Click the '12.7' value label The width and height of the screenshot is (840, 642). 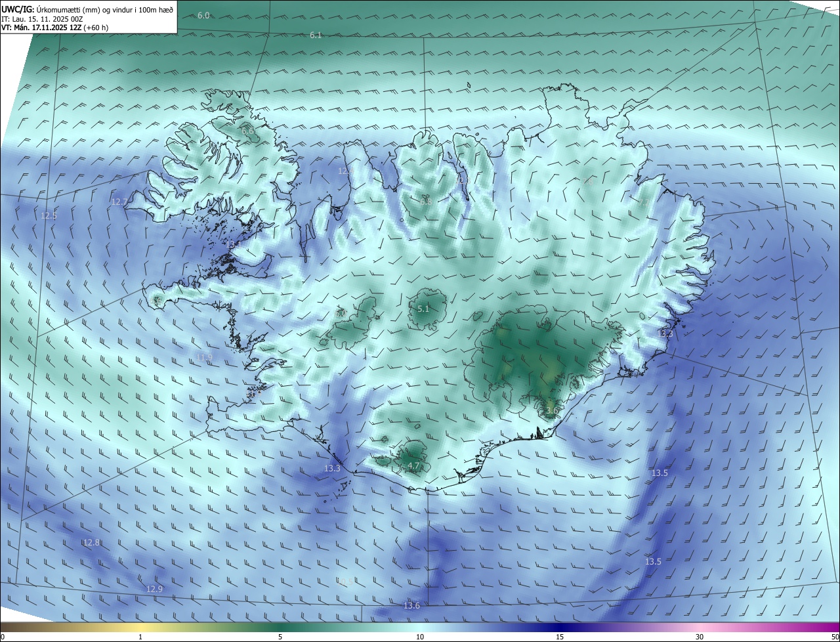[119, 202]
